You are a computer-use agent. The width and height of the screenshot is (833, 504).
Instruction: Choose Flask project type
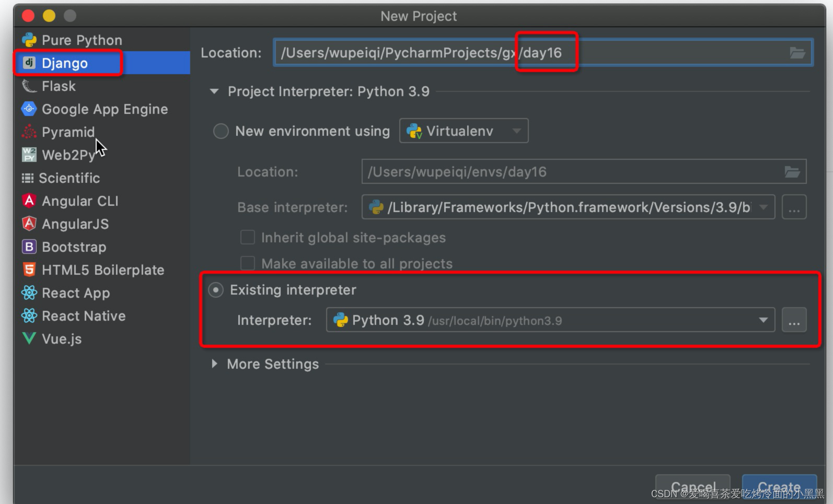point(59,86)
